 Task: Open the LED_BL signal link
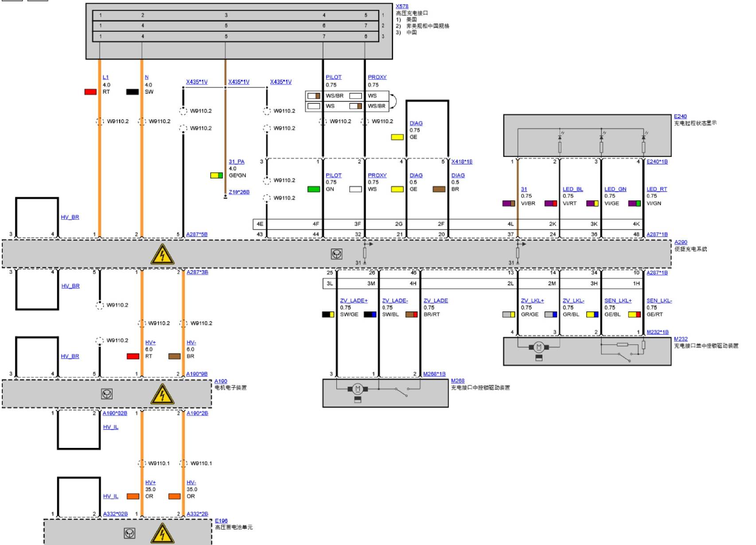(x=573, y=189)
